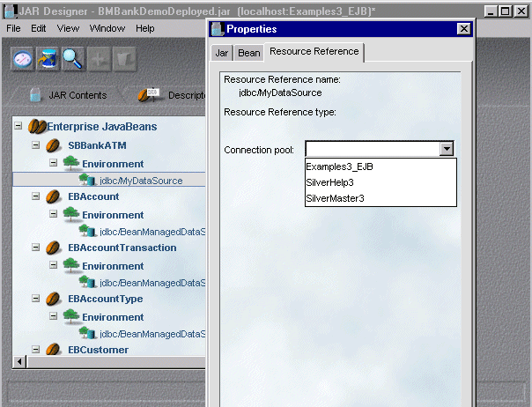Collapse the EBAccount bean node
Viewport: 532px width, 407px height.
(35, 196)
